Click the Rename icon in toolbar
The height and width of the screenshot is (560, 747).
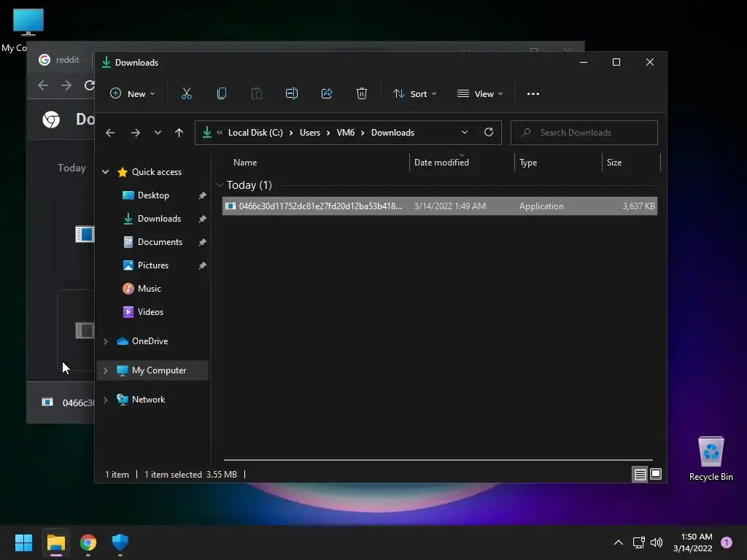coord(292,94)
